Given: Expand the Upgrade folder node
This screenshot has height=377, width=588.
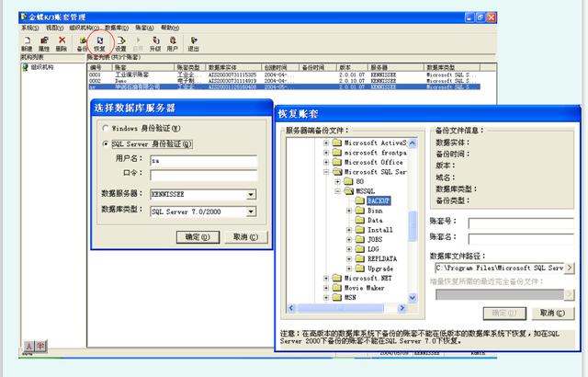Looking at the screenshot, I should [349, 268].
